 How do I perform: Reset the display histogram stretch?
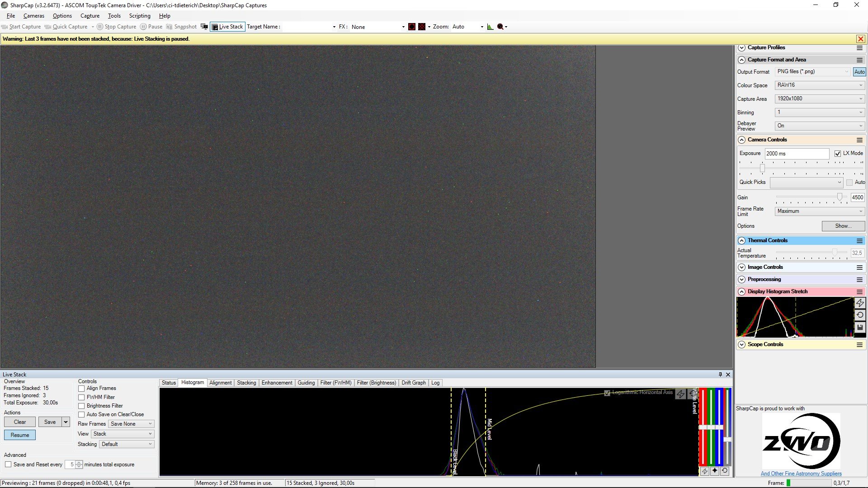pos(860,315)
